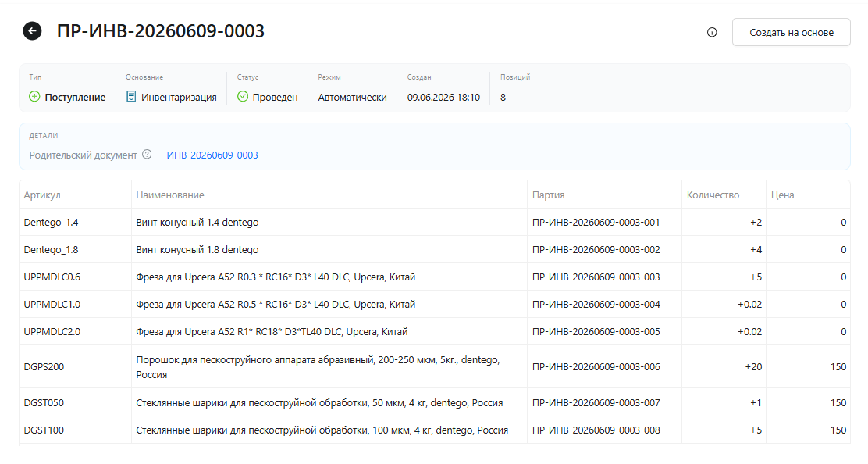Image resolution: width=868 pixels, height=464 pixels.
Task: Click quantity +0.02 in UPPMDLC1.0 row
Action: point(749,304)
